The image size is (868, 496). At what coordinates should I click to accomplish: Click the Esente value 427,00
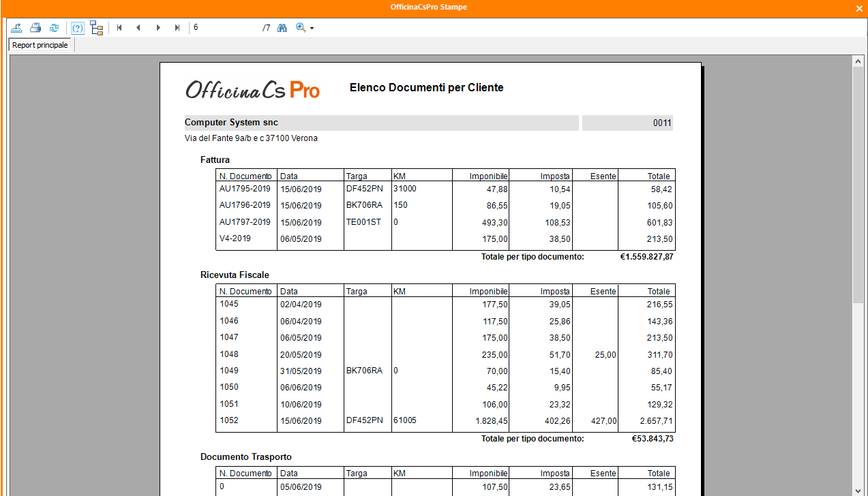(603, 421)
